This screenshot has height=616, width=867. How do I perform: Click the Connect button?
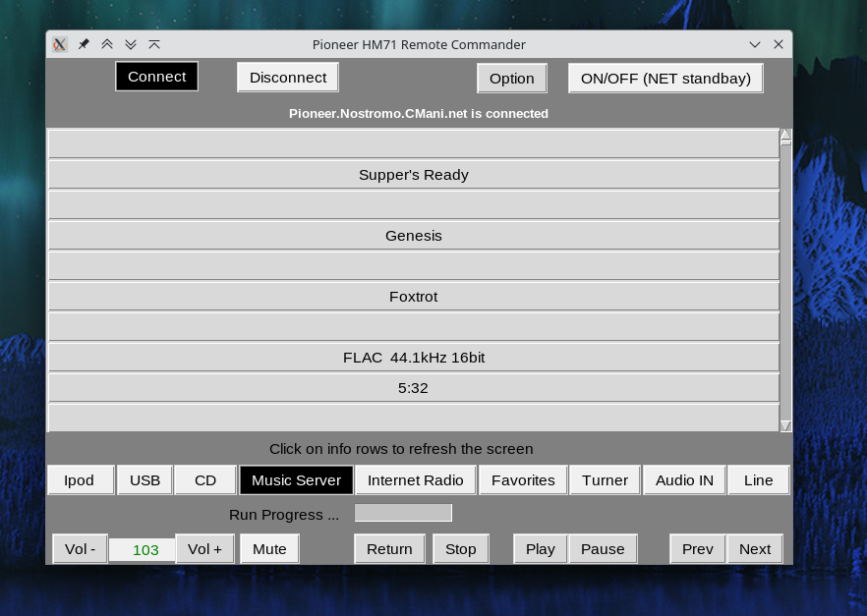tap(157, 77)
